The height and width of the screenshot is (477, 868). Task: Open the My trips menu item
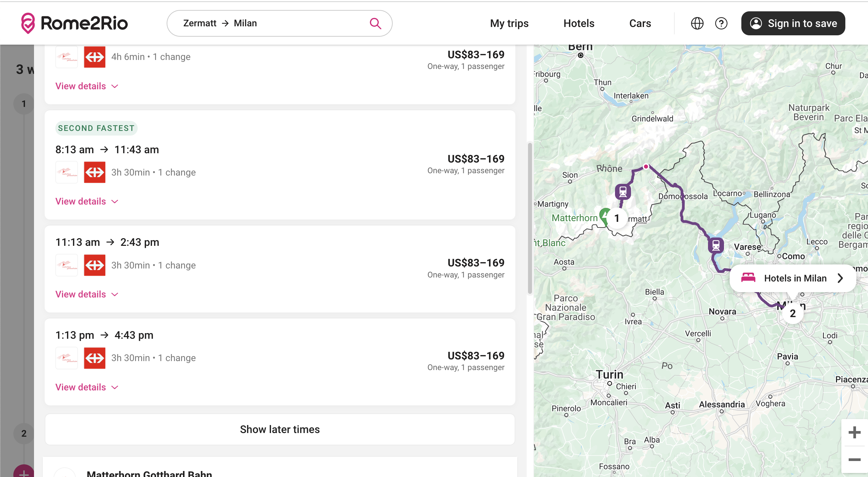tap(509, 23)
